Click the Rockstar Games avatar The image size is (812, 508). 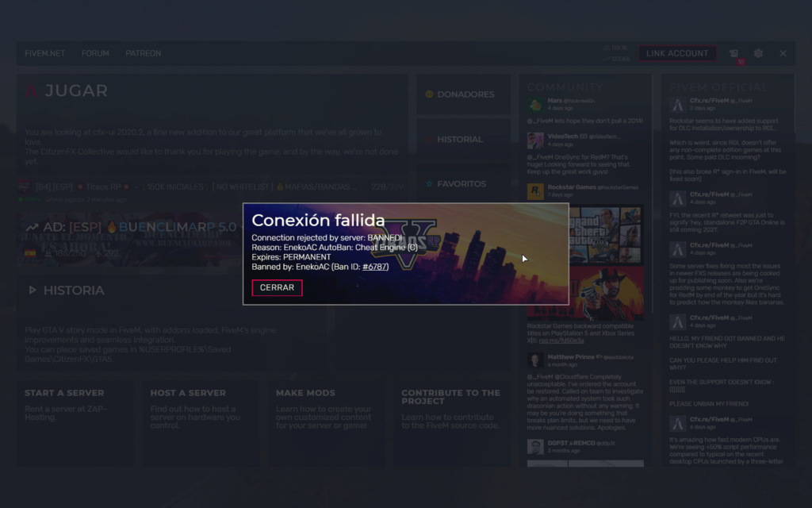pyautogui.click(x=535, y=191)
